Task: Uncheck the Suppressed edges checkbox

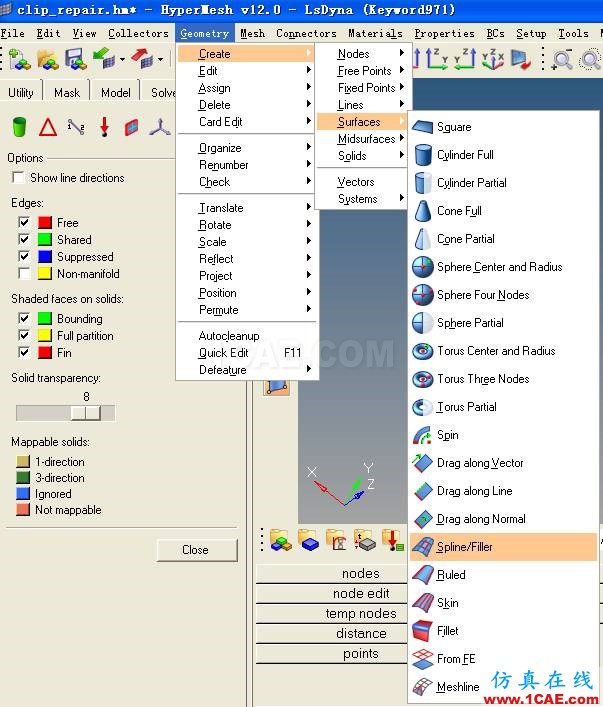Action: pyautogui.click(x=24, y=257)
